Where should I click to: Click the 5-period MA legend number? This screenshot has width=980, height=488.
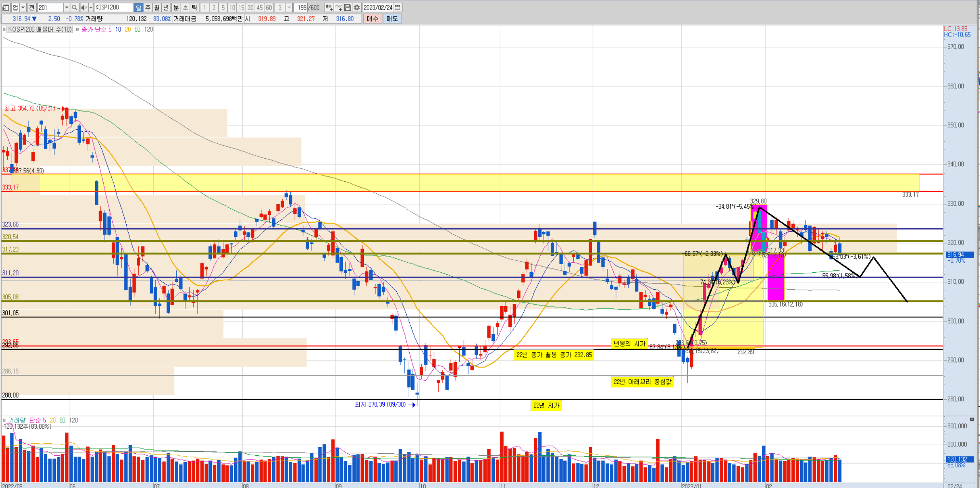(x=110, y=29)
